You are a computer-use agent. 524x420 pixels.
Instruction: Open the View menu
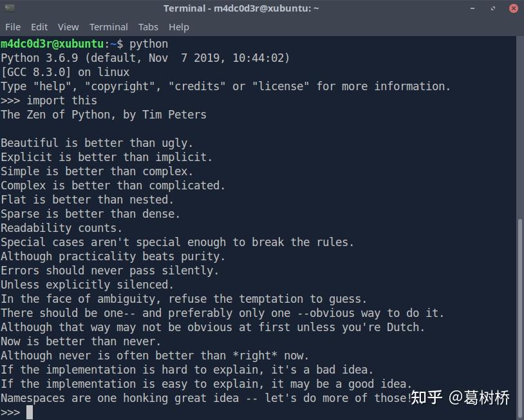coord(68,27)
